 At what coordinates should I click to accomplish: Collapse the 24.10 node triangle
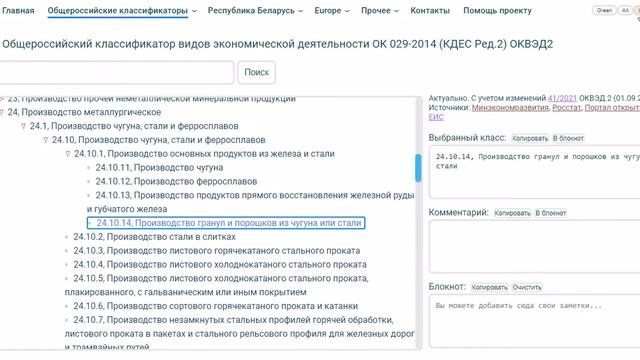pos(46,140)
